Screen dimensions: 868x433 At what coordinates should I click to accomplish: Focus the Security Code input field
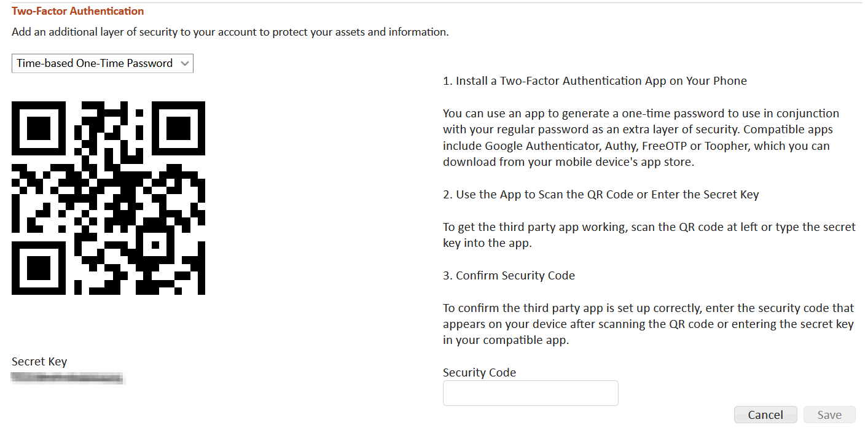[x=530, y=393]
